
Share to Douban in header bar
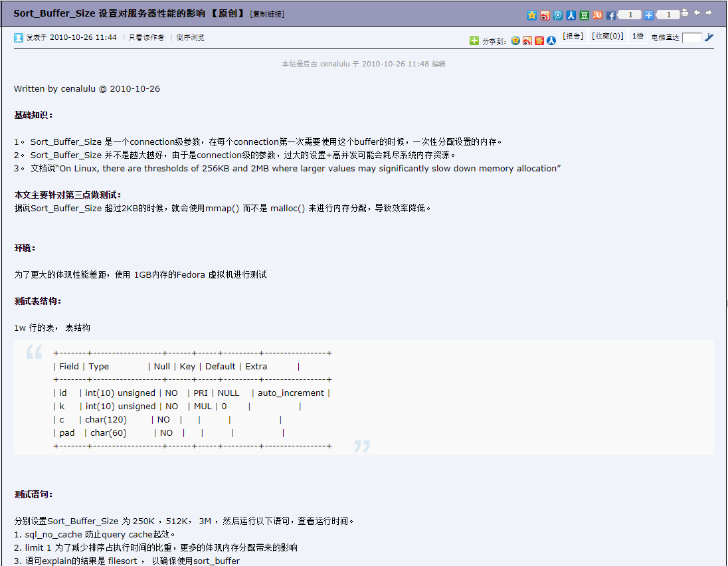click(584, 15)
